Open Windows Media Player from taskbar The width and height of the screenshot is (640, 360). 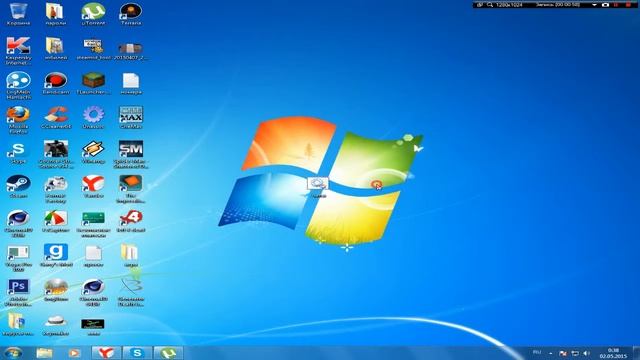coord(74,353)
